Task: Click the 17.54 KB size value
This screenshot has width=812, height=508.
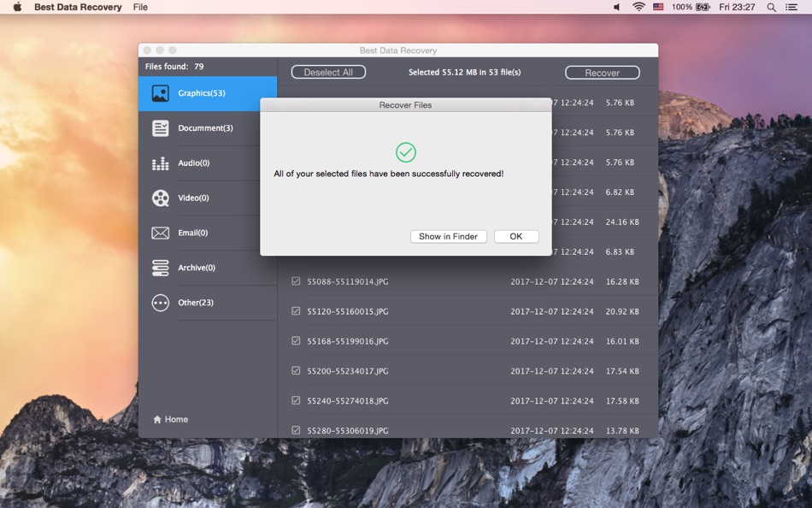Action: click(x=622, y=371)
